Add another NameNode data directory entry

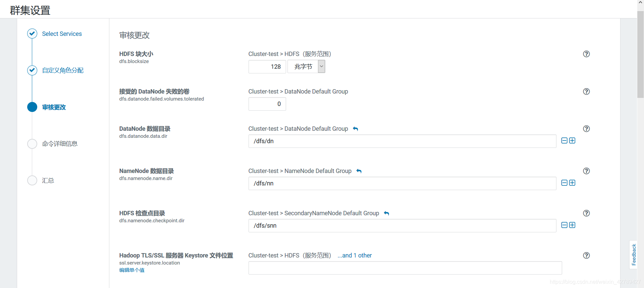(x=572, y=183)
